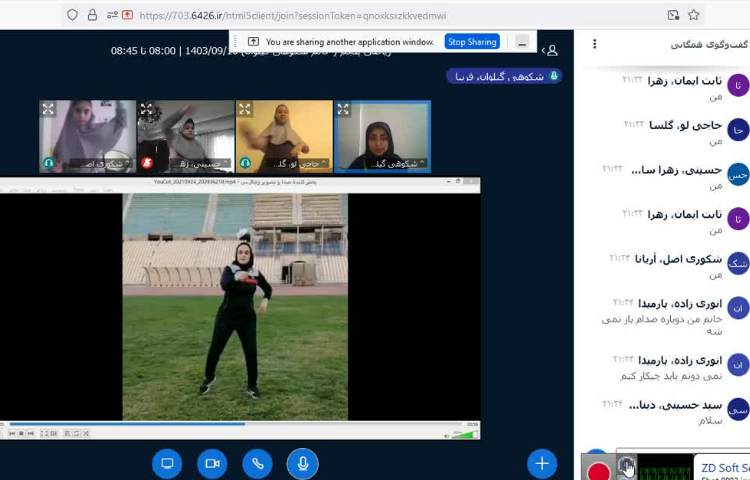
Task: Click the red screen sharing indicator icon in address bar
Action: [x=127, y=15]
